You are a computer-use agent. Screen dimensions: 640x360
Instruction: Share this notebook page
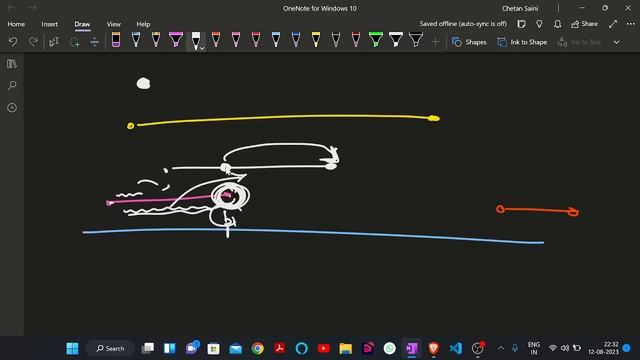point(584,24)
